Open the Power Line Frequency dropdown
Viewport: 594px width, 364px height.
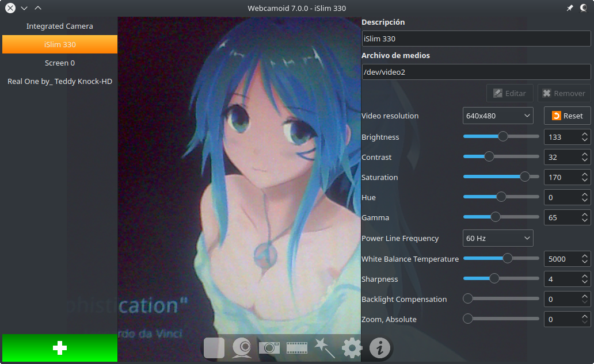pyautogui.click(x=497, y=237)
